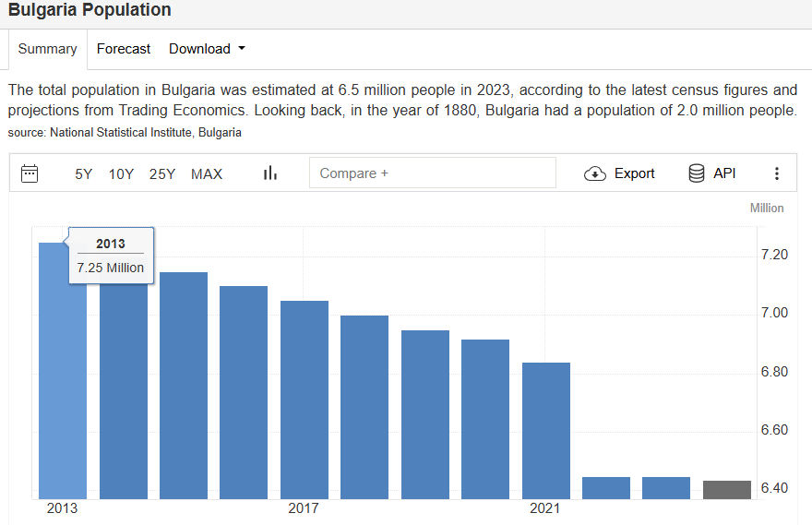812x525 pixels.
Task: Click the 7.00 axis label
Action: [x=774, y=313]
